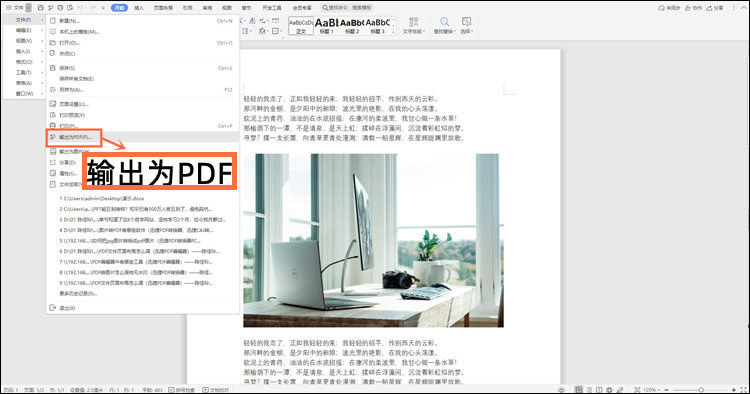750x394 pixels.
Task: Expand 编辑(E) submenu
Action: pyautogui.click(x=24, y=30)
